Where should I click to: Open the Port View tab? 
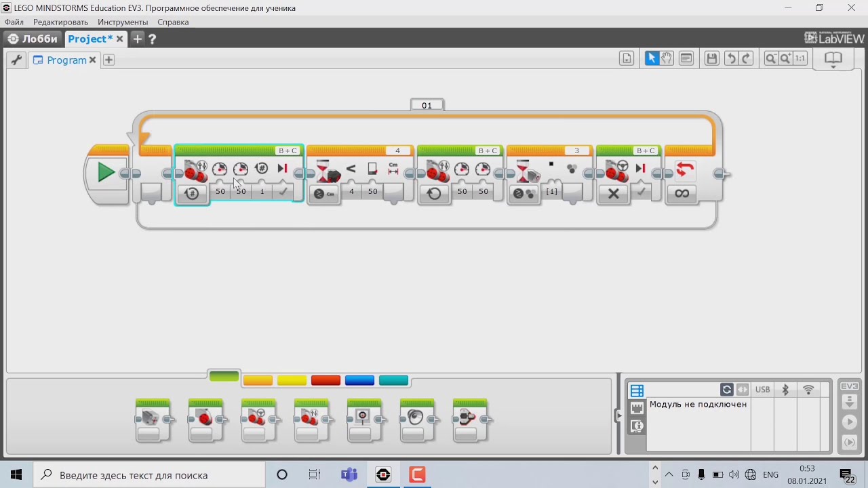[637, 408]
